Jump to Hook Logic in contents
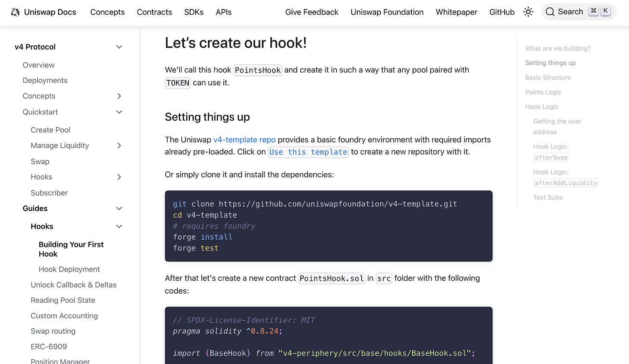The height and width of the screenshot is (364, 629). [x=542, y=107]
